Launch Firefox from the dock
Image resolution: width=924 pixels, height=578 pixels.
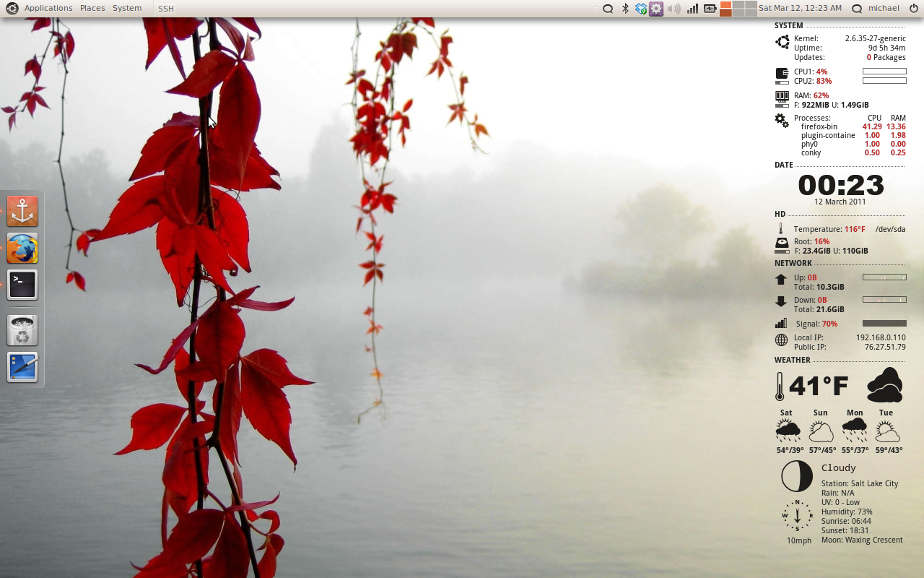tap(22, 249)
